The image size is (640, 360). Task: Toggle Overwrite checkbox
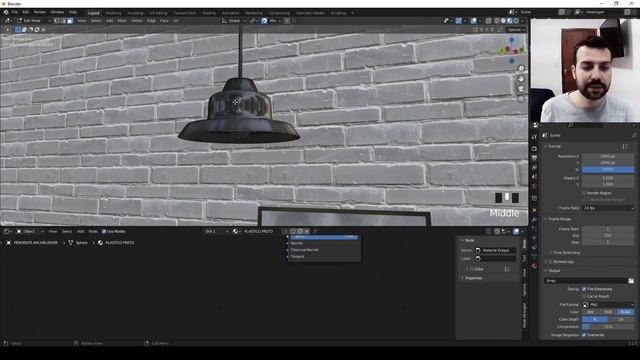[x=584, y=335]
